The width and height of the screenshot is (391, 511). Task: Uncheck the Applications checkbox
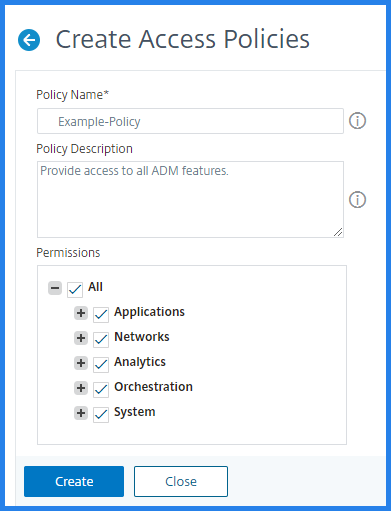tap(101, 315)
